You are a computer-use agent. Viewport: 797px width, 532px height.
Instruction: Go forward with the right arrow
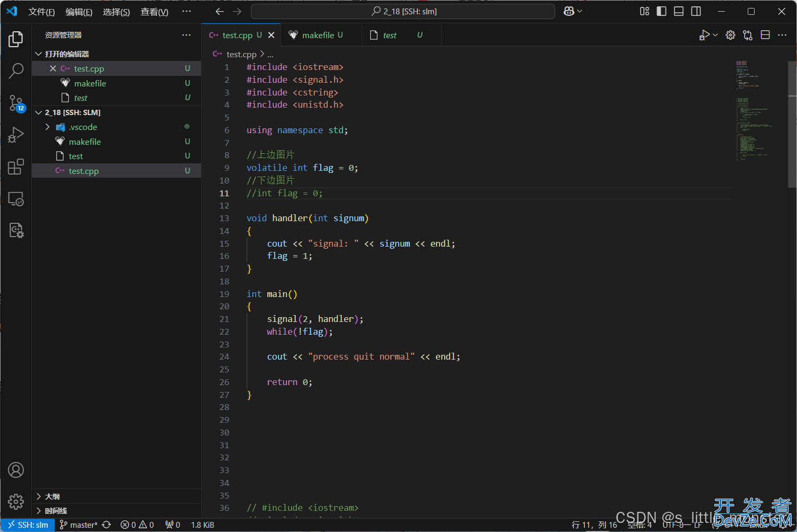pyautogui.click(x=237, y=11)
